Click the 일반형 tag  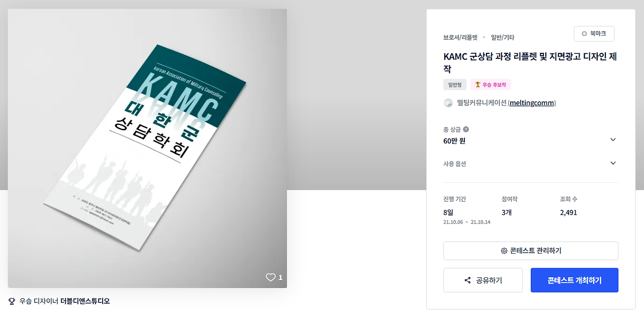455,85
